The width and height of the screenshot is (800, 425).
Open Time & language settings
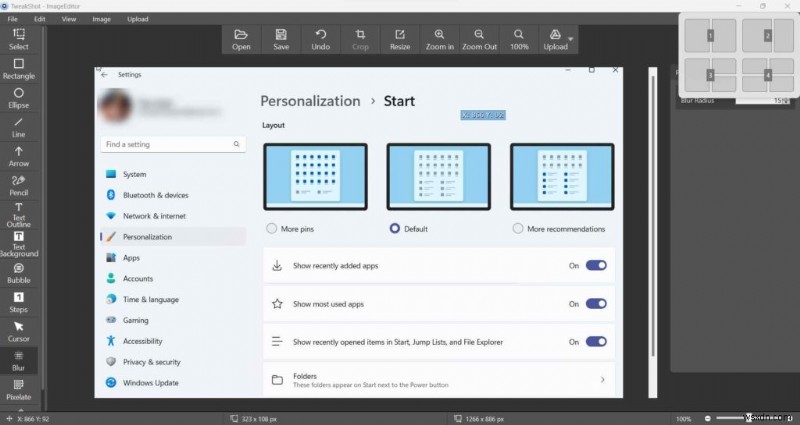tap(173, 299)
